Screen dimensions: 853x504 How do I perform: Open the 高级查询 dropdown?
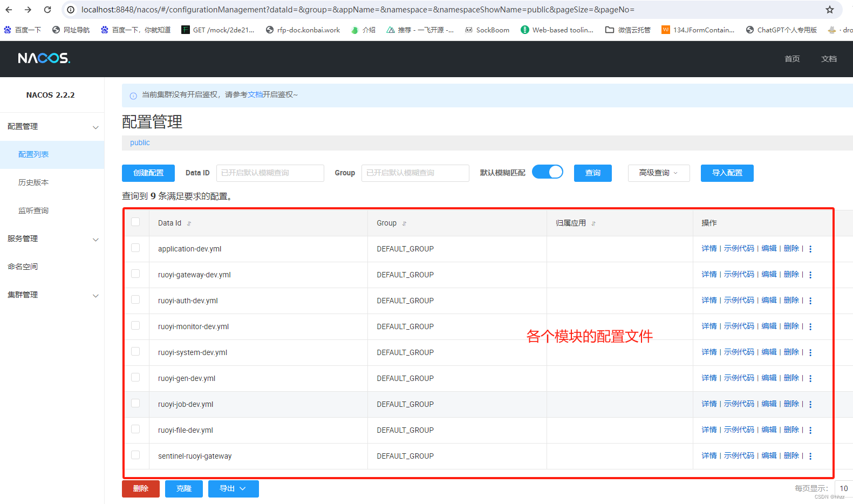[659, 173]
